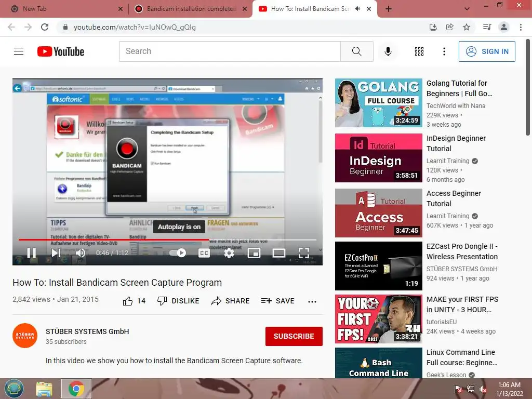Viewport: 532px width, 399px height.
Task: Open Access Beginner Tutorial thumbnail
Action: pos(378,212)
